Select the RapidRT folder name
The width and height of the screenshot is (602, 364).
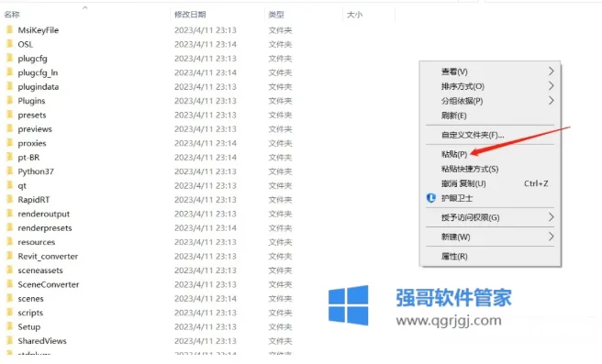click(34, 200)
